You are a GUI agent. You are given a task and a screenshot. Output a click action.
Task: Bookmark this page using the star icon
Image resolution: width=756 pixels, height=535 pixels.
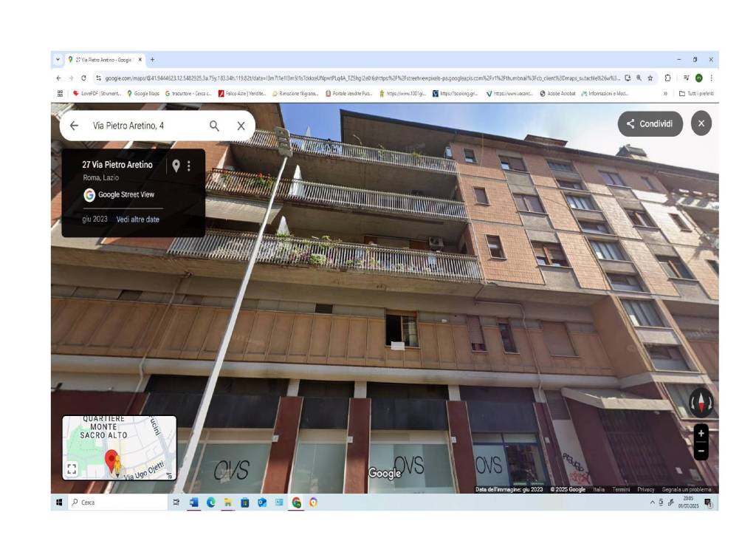[650, 77]
